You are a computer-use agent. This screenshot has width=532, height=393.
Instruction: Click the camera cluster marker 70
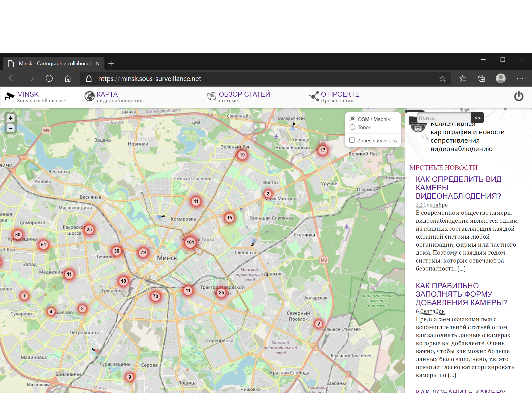click(155, 296)
